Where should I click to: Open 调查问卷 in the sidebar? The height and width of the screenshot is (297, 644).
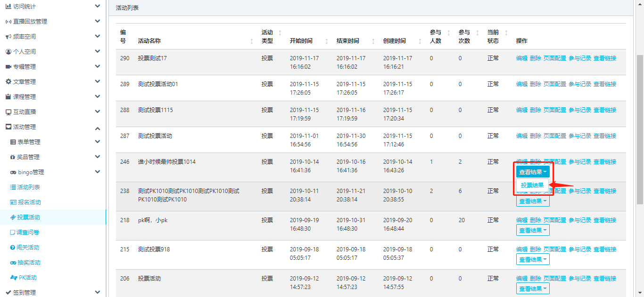pyautogui.click(x=28, y=233)
